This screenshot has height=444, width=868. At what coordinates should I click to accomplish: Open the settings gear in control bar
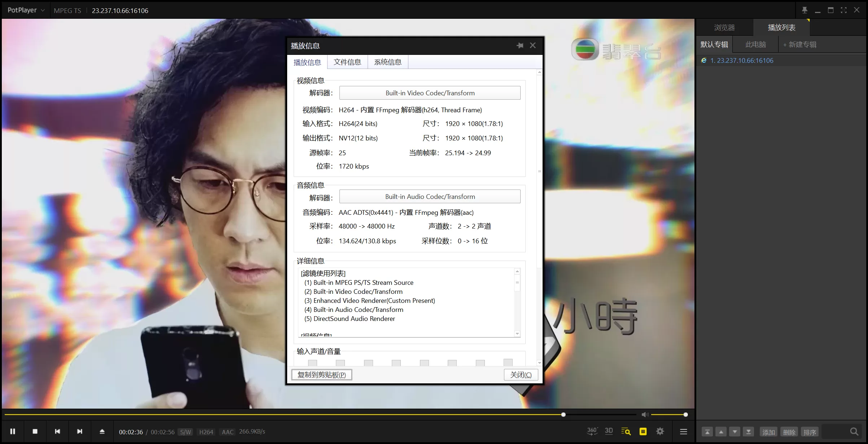tap(660, 431)
